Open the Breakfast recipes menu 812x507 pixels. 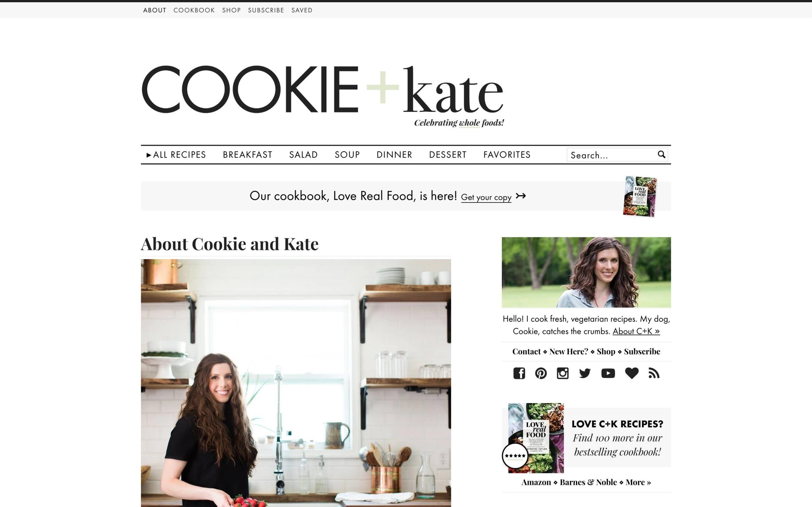pyautogui.click(x=248, y=155)
